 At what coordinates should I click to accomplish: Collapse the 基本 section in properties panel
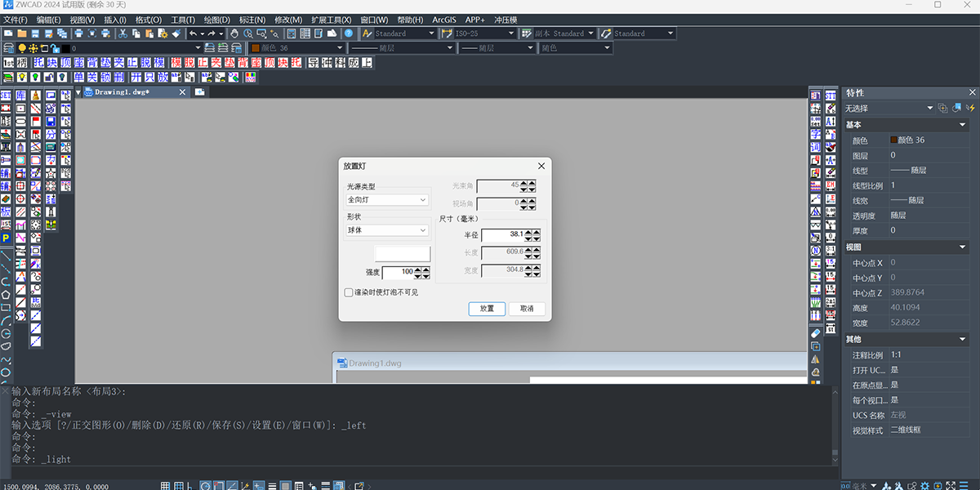[963, 125]
